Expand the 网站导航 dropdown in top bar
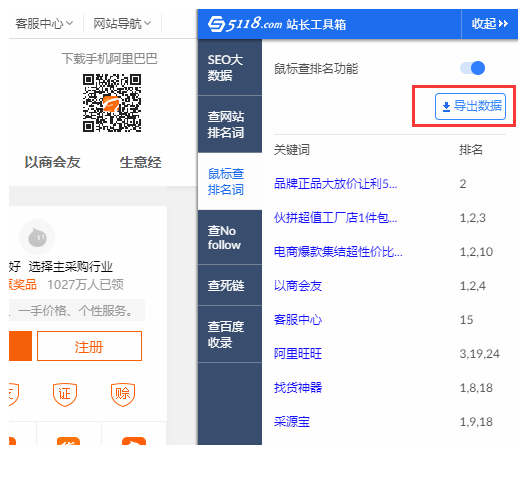This screenshot has width=526, height=481. tap(122, 24)
